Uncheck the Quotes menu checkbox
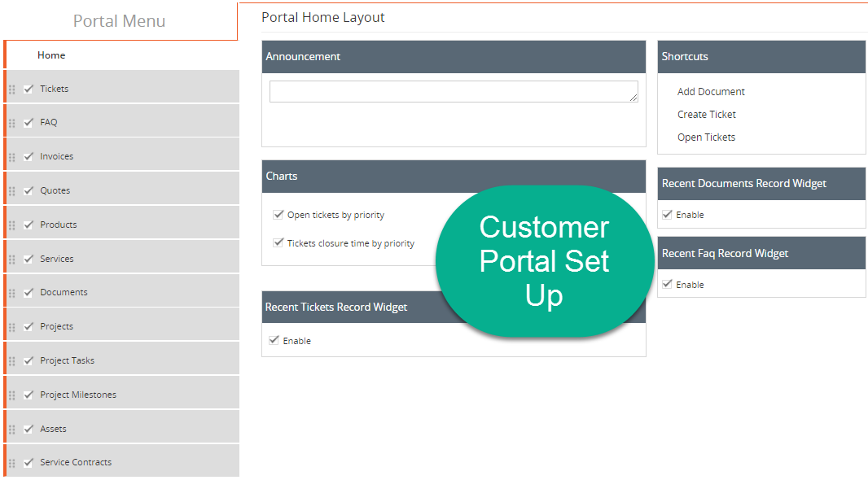This screenshot has height=480, width=868. [x=28, y=190]
